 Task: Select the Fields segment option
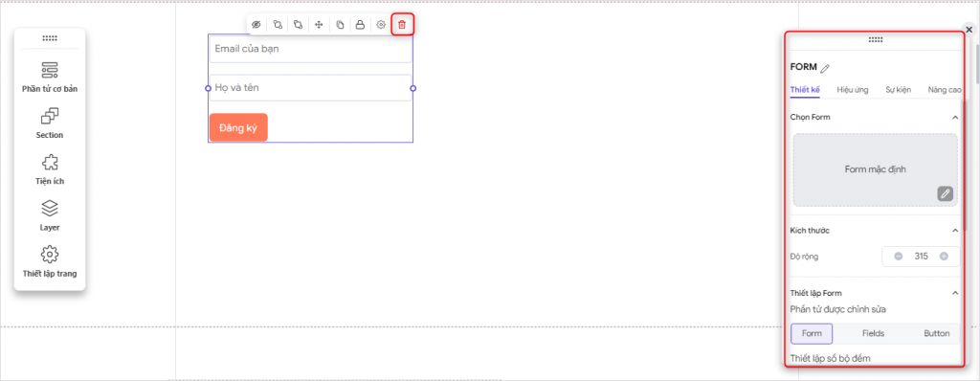873,333
